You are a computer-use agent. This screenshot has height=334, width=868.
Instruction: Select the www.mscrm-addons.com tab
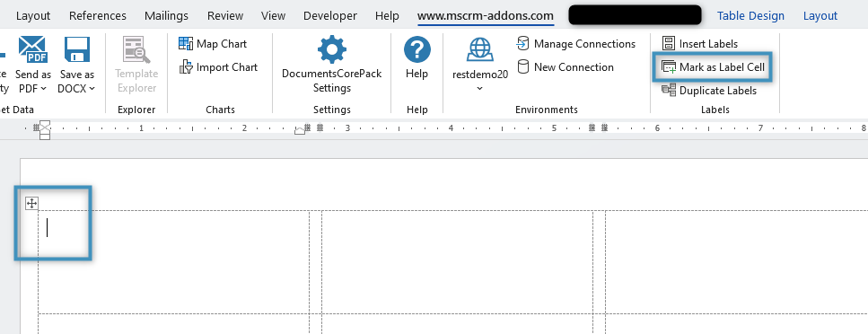[x=486, y=15]
